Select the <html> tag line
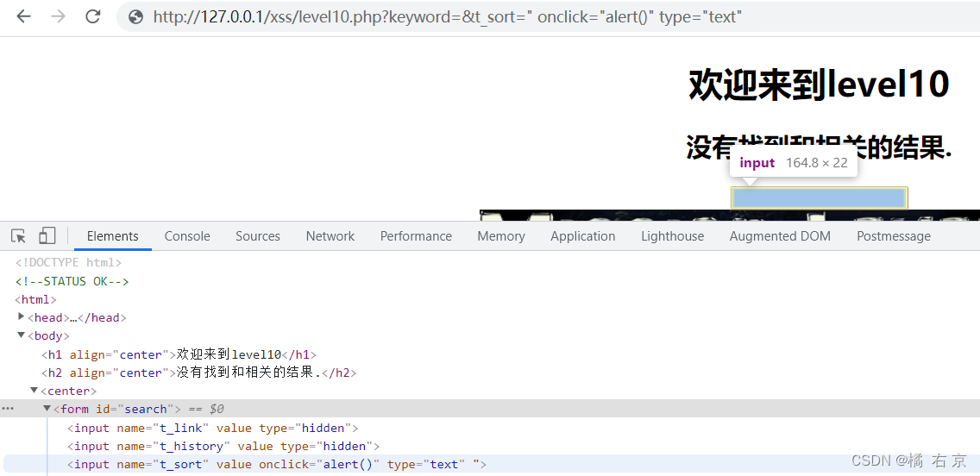Viewport: 980px width, 476px height. point(35,299)
